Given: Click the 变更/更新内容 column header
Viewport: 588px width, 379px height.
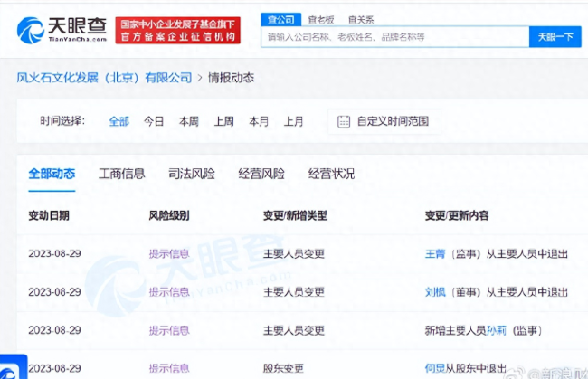Looking at the screenshot, I should (x=457, y=215).
